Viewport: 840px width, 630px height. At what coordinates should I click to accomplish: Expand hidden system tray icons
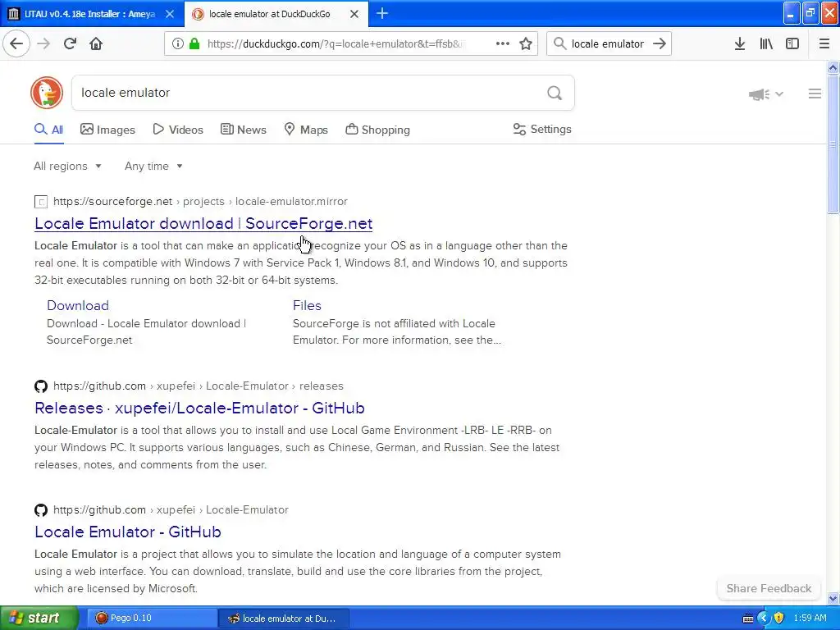[764, 619]
